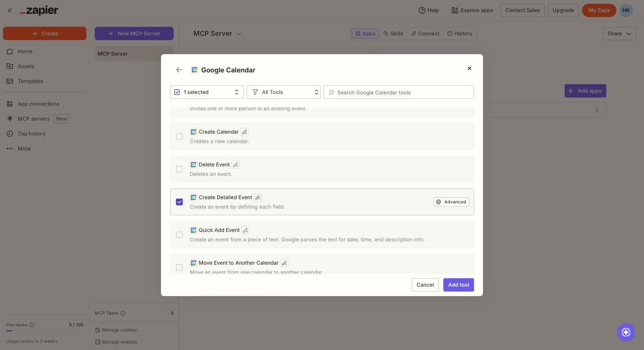644x350 pixels.
Task: Open the All Tools filter dropdown
Action: (x=284, y=92)
